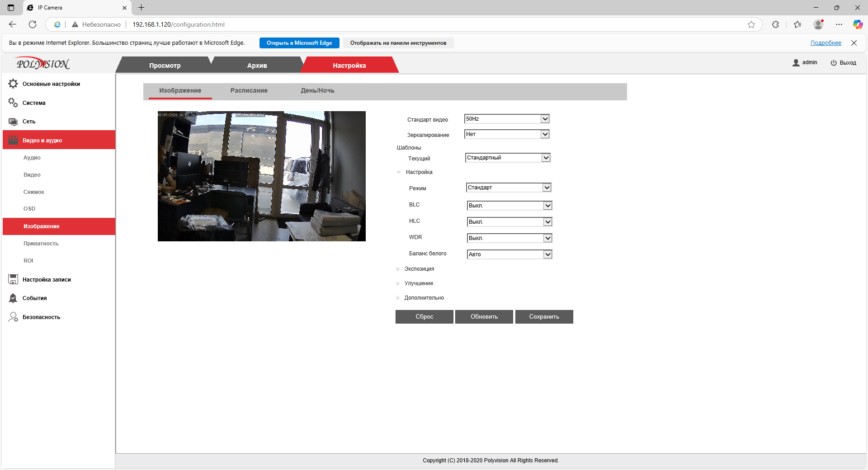Click Отображать на панели инструментов button
868x470 pixels.
(398, 43)
